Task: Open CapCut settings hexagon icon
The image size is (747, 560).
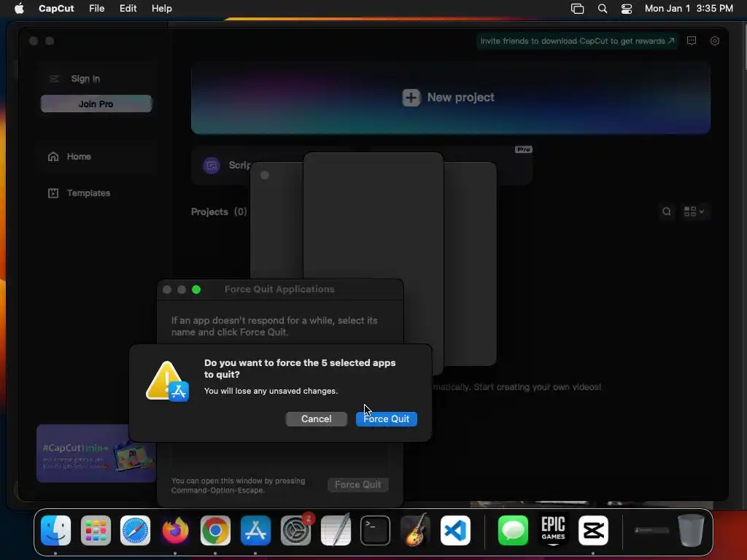Action: [x=715, y=41]
